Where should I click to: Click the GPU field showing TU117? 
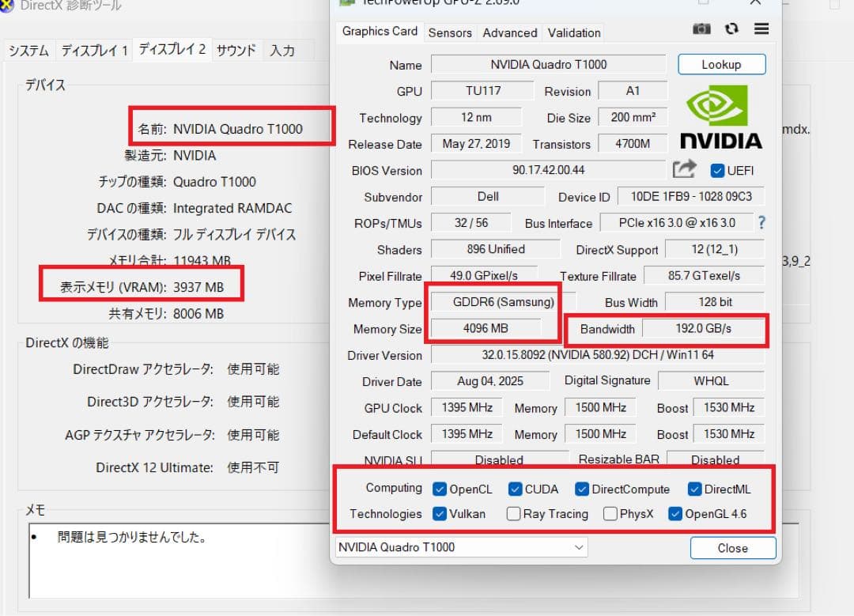(x=482, y=90)
